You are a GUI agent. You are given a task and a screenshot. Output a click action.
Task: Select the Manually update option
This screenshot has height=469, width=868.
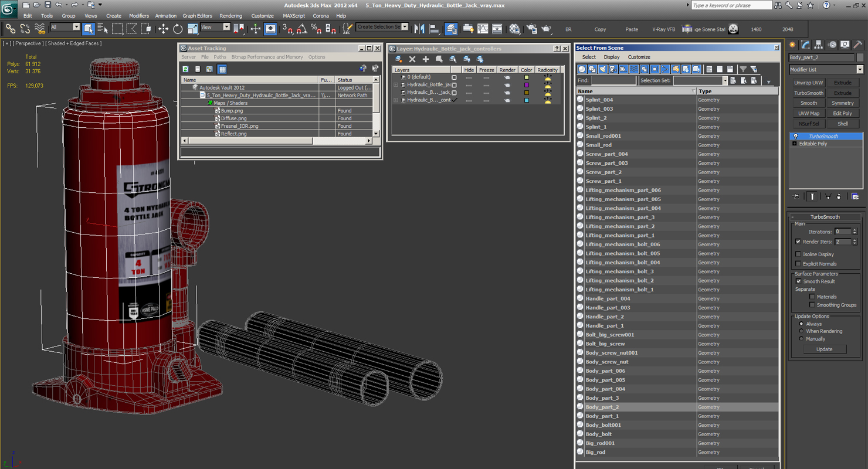tap(801, 339)
